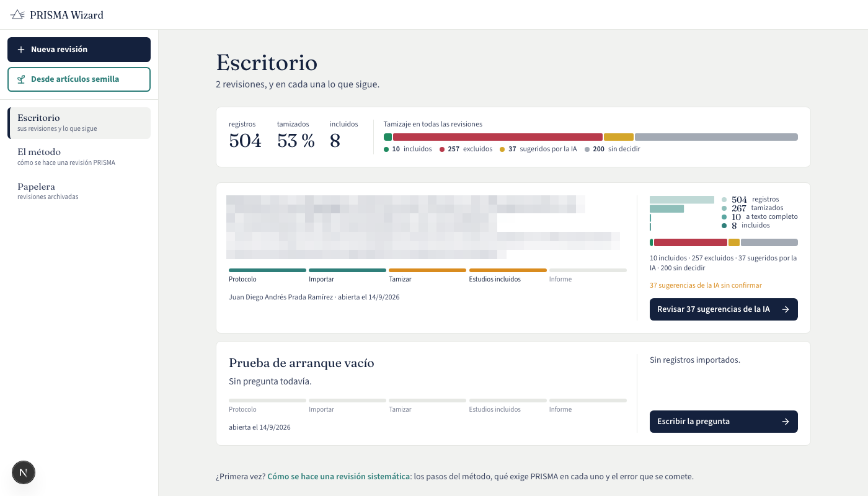Click the Tamizar step in the first review card

427,275
